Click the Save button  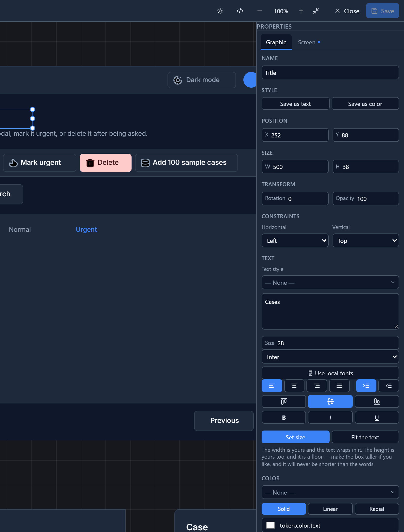(382, 11)
